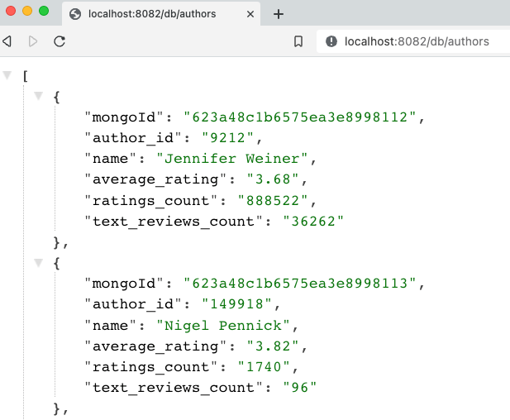
Task: Click the browser back arrow
Action: [x=7, y=41]
